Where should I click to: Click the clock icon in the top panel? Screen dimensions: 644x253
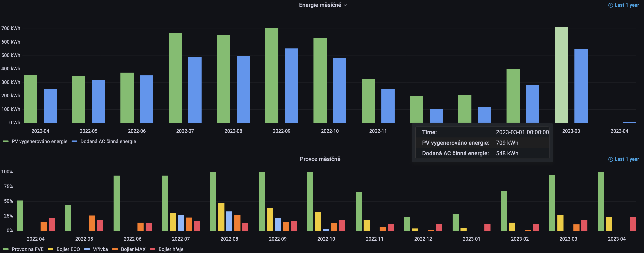(x=611, y=5)
